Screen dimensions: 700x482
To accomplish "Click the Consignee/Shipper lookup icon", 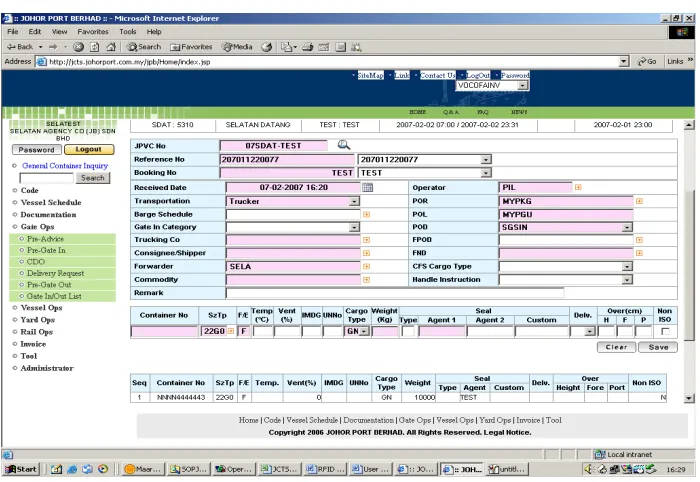I will (x=367, y=253).
